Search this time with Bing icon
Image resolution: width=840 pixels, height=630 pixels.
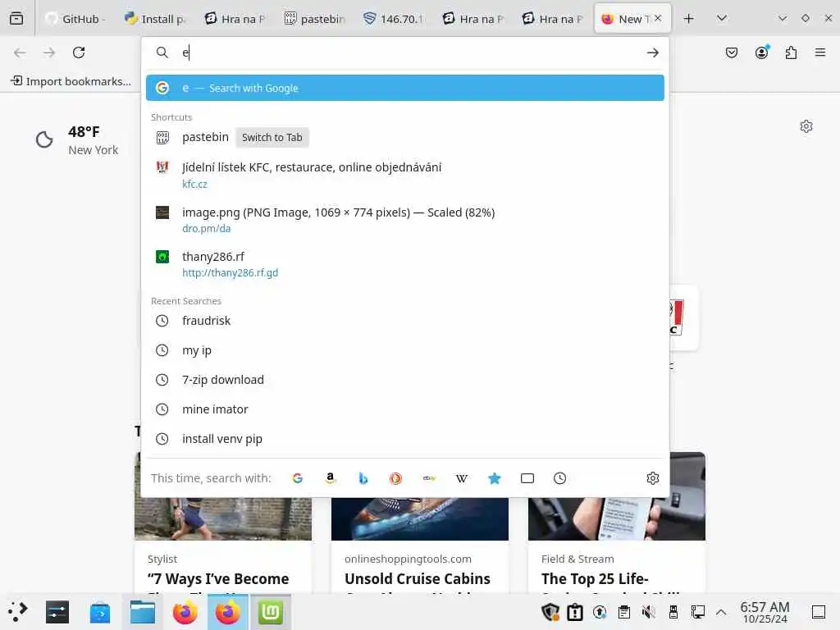pos(363,478)
